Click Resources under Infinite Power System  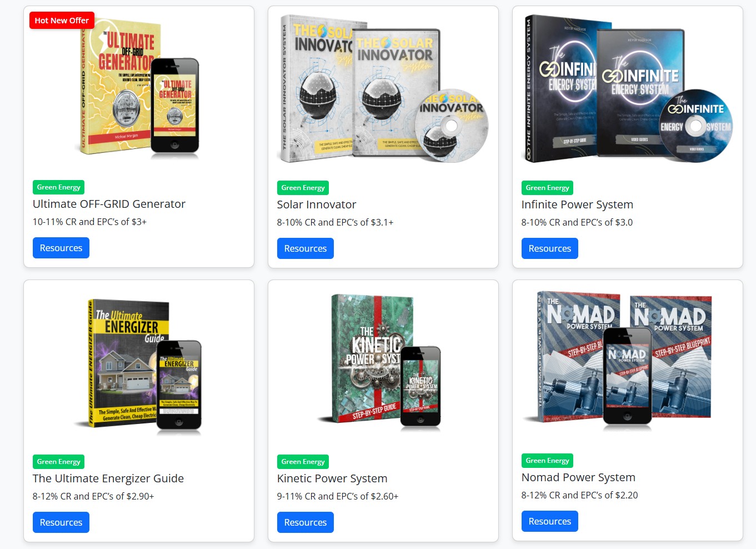pos(550,248)
